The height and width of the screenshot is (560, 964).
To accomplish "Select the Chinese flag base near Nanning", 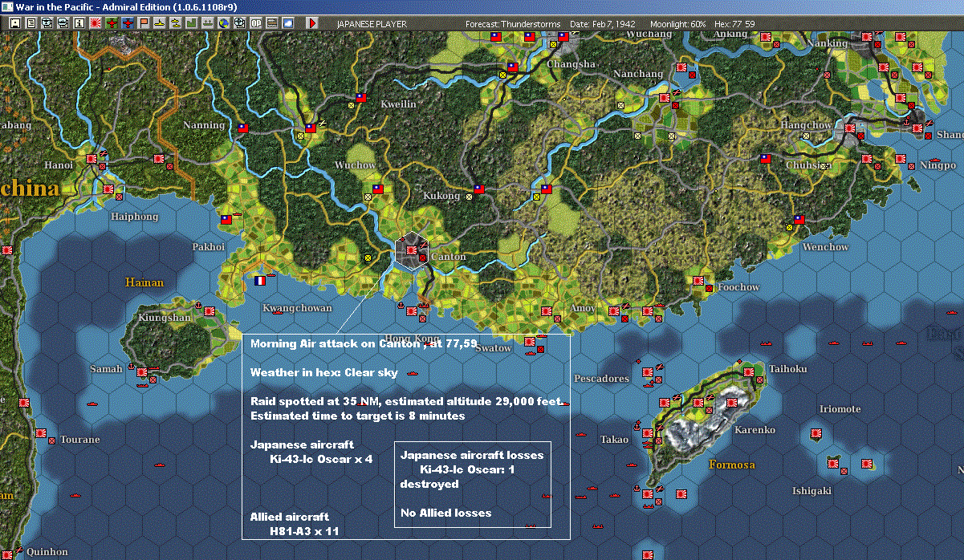I will [x=243, y=127].
